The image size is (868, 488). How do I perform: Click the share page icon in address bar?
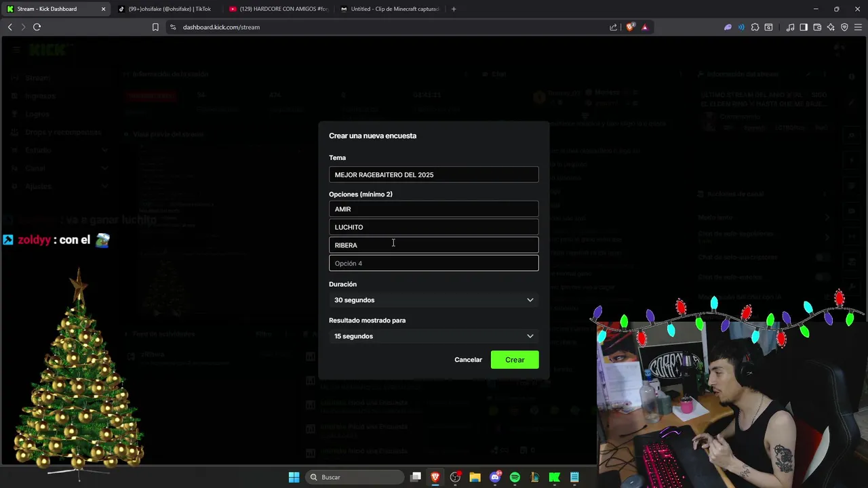pyautogui.click(x=614, y=27)
